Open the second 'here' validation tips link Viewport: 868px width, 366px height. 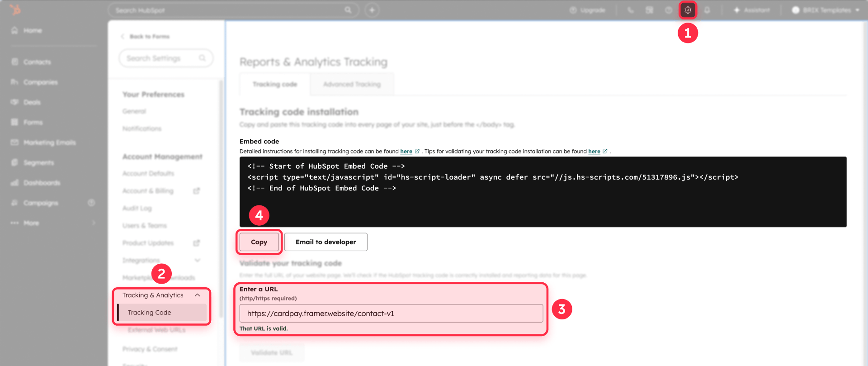[x=594, y=152]
